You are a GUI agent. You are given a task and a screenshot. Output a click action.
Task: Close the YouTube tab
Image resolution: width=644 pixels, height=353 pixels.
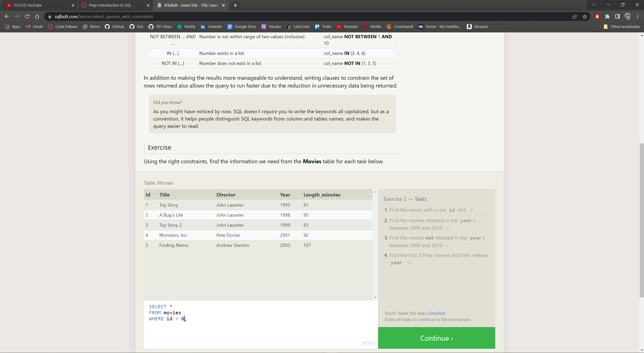73,5
